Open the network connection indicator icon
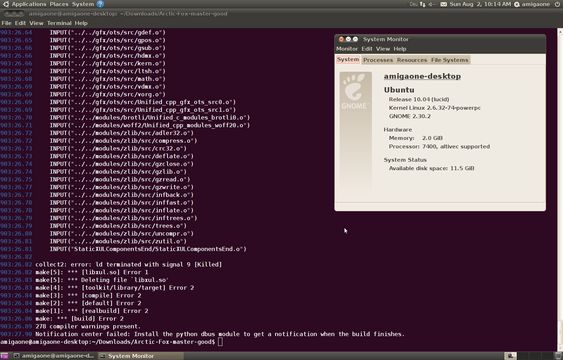Viewport: 563px width, 360px height. [x=423, y=4]
